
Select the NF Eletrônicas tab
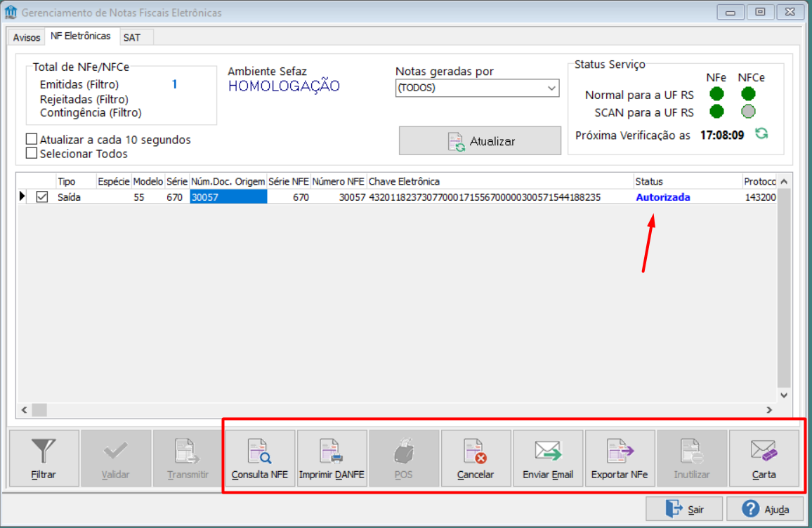coord(80,37)
